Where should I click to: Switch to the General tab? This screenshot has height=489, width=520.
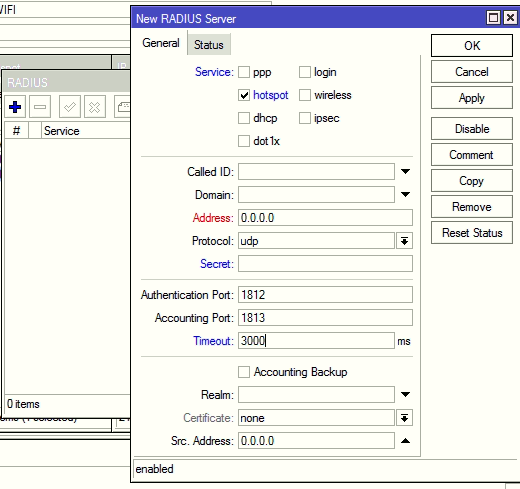click(161, 43)
